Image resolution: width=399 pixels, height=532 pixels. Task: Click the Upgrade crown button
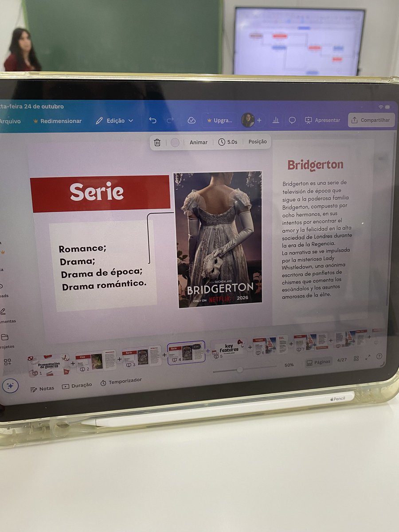click(219, 120)
